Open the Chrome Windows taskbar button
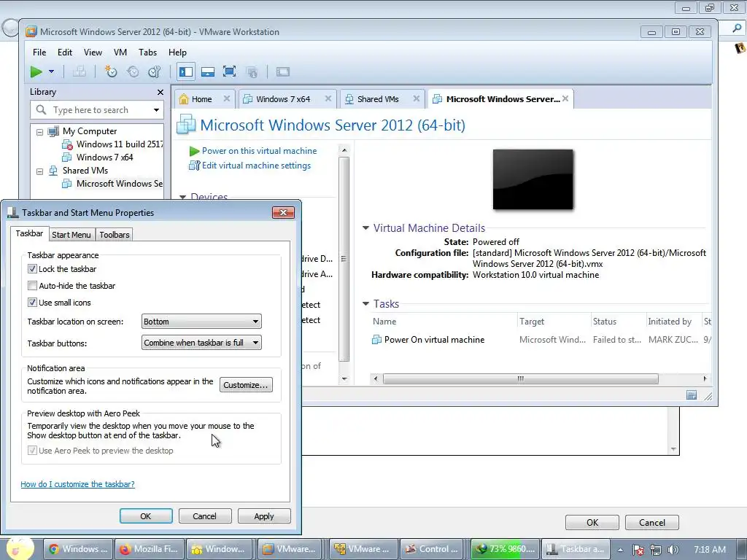This screenshot has height=560, width=747. point(79,549)
